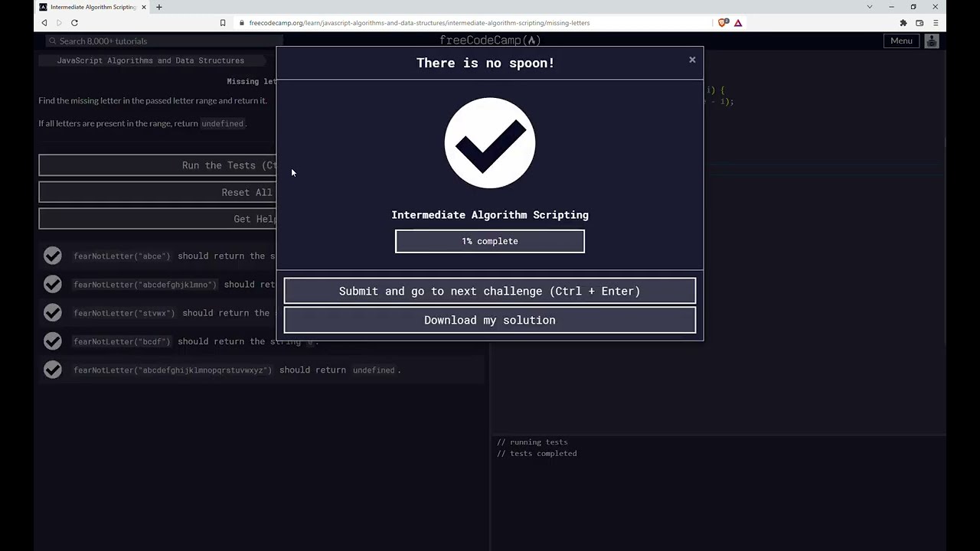980x551 pixels.
Task: Go back in browser history
Action: point(44,23)
